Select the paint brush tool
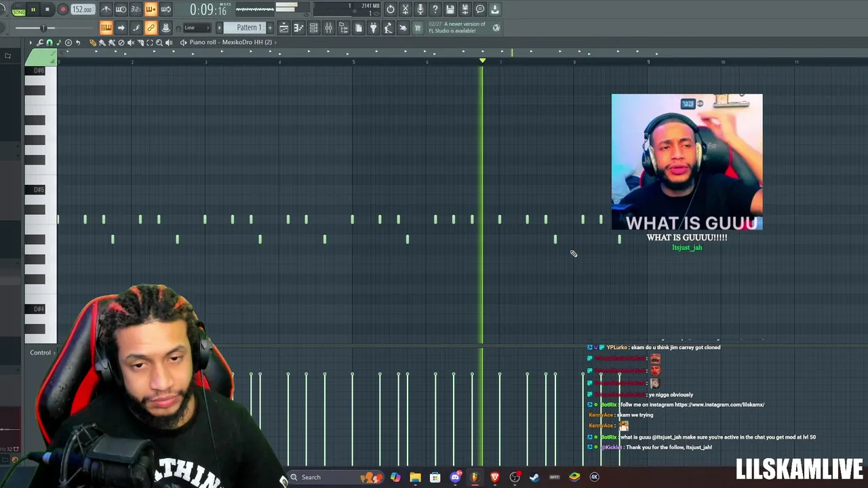 (x=102, y=43)
